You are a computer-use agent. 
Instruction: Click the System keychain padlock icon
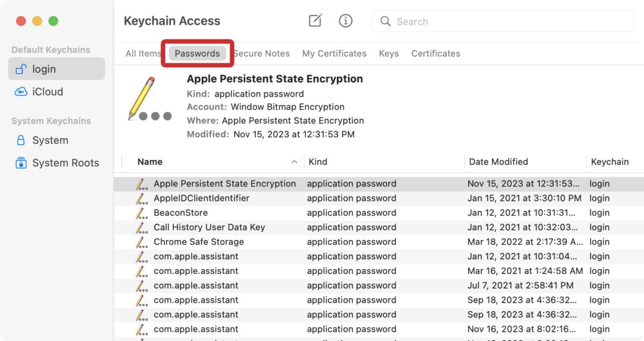pos(21,140)
